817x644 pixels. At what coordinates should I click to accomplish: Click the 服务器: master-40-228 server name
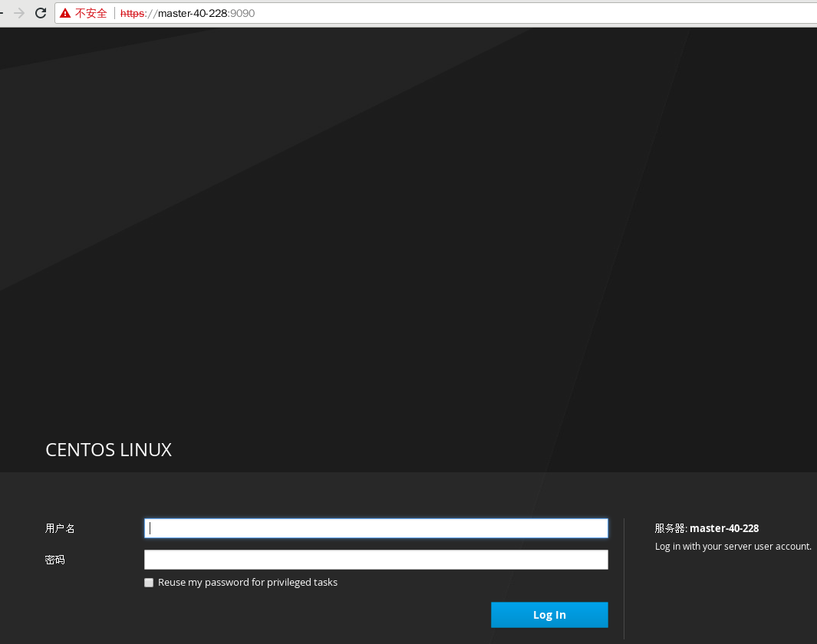tap(707, 528)
